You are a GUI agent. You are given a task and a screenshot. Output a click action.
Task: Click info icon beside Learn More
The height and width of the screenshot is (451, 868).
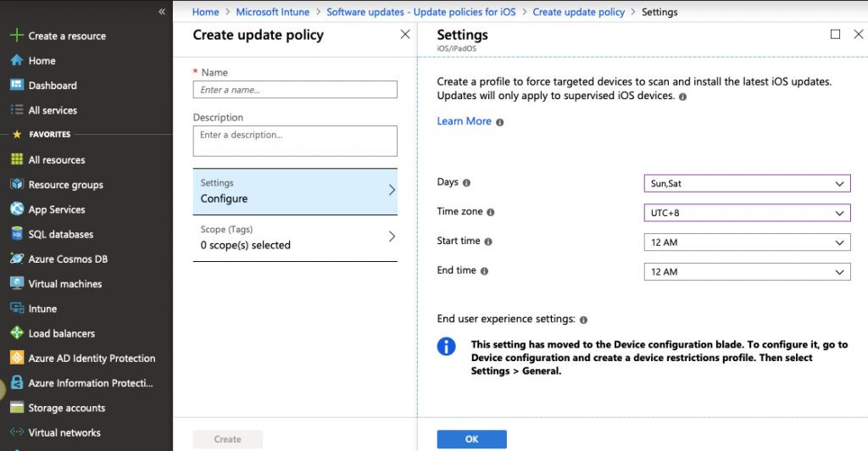coord(500,122)
